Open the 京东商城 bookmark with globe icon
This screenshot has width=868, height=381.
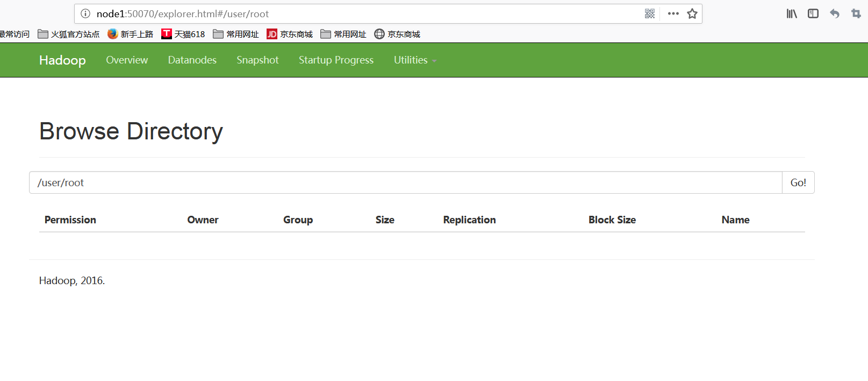click(x=397, y=34)
